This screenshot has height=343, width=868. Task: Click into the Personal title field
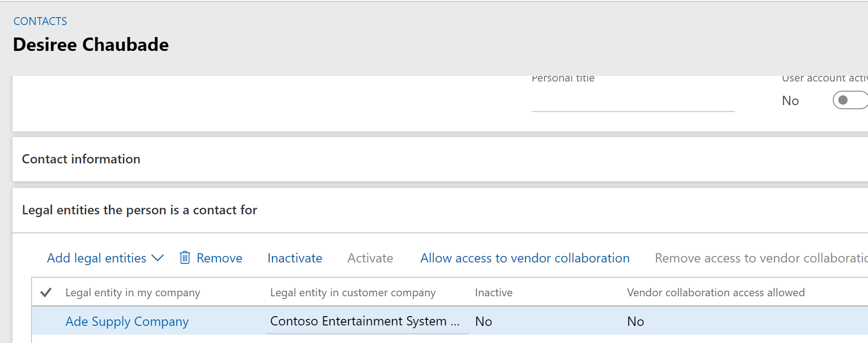633,101
